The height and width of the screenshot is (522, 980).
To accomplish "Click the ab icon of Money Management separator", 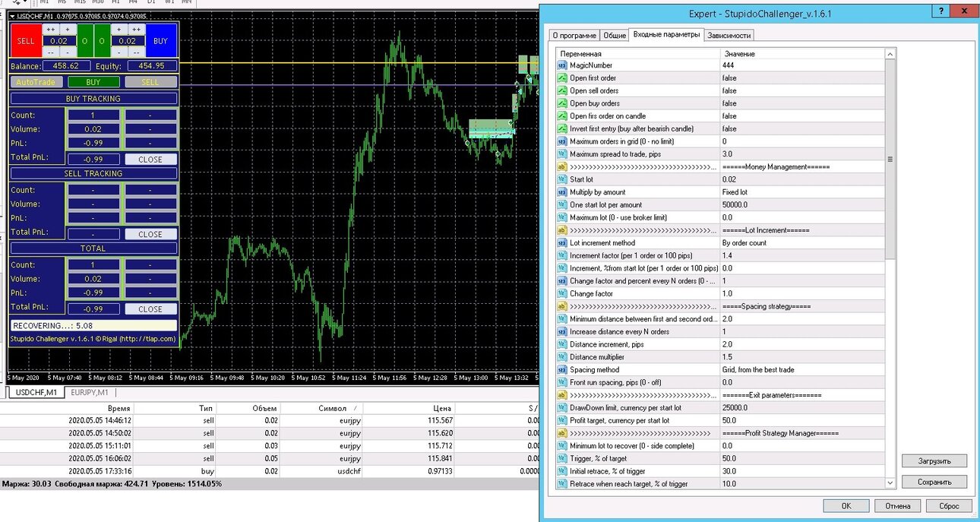I will tap(562, 166).
